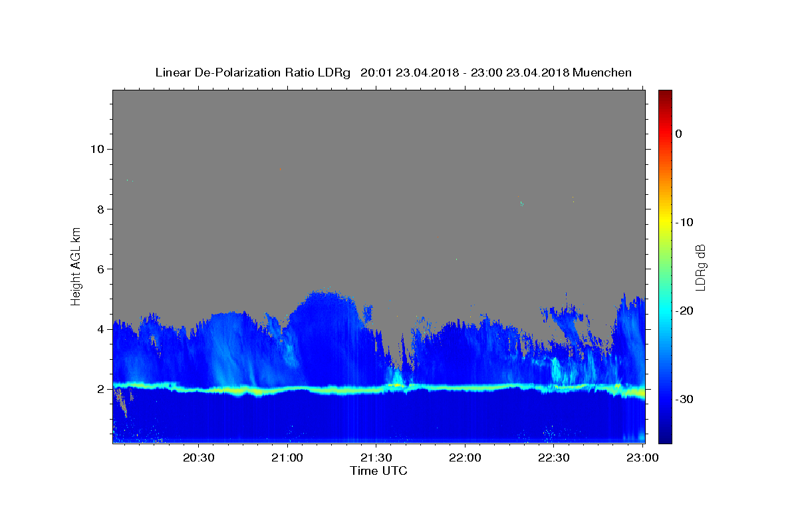Click the 'Height AGL km' axis label

[76, 265]
